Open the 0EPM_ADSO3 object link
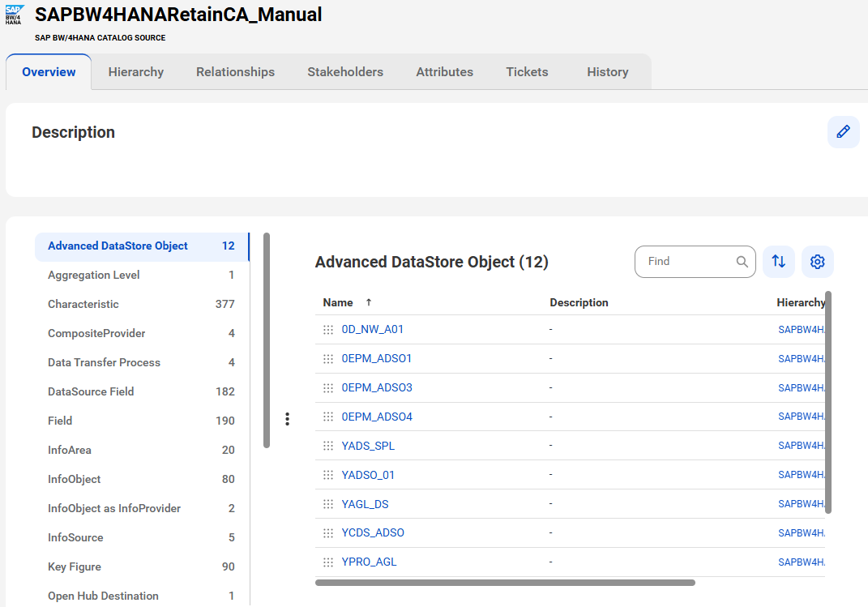 (x=377, y=387)
